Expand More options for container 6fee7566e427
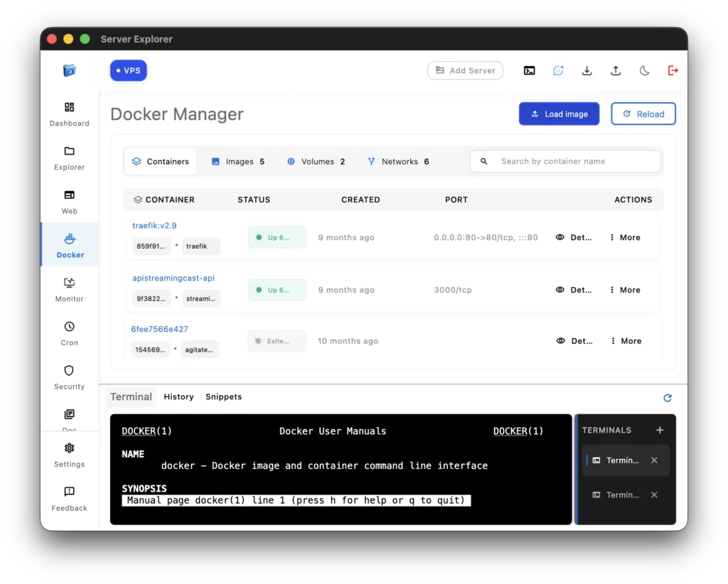Screen dimensions: 728x584 [x=624, y=341]
